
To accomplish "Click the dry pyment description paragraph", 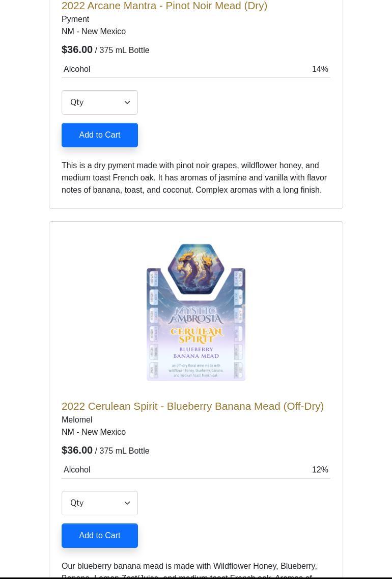I will 194,178.
